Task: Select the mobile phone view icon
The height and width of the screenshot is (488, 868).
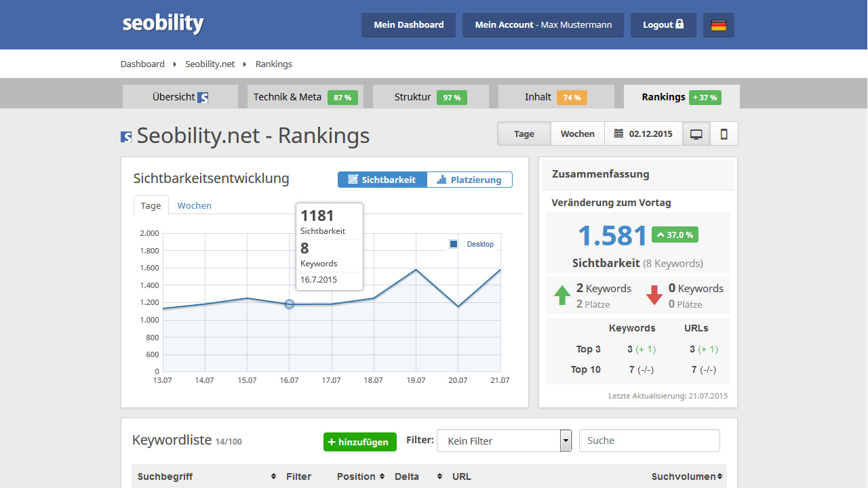Action: coord(724,134)
